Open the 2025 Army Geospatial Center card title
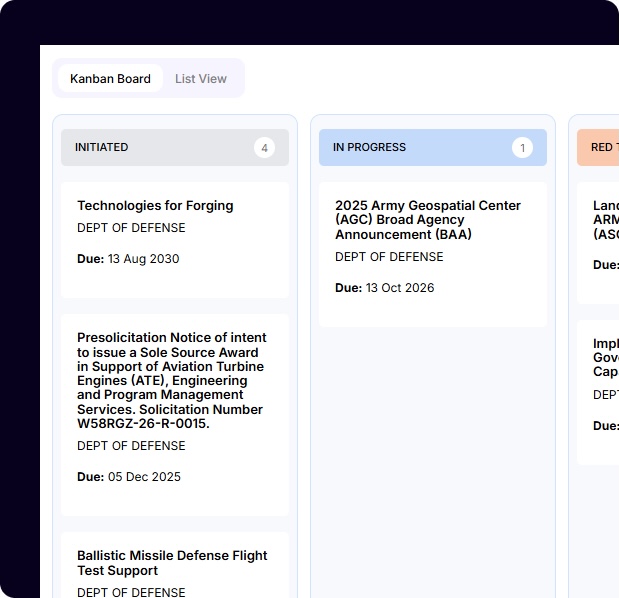Image resolution: width=619 pixels, height=598 pixels. click(428, 220)
